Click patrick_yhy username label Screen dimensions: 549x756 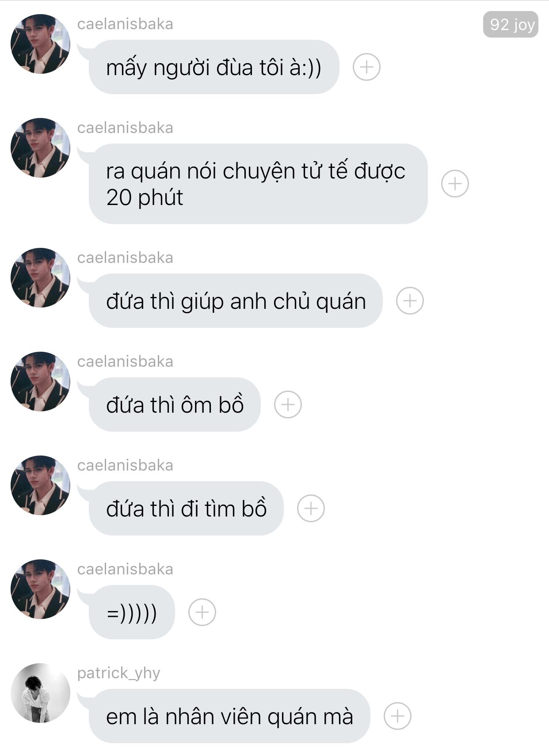click(118, 673)
